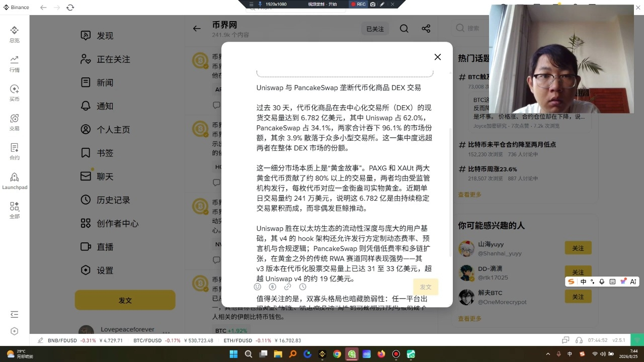The width and height of the screenshot is (644, 362).
Task: Click 查看更多 under suggested people
Action: [469, 319]
